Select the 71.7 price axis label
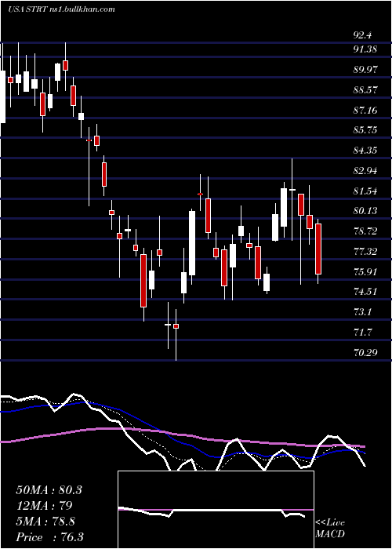The height and width of the screenshot is (549, 392). click(x=362, y=333)
